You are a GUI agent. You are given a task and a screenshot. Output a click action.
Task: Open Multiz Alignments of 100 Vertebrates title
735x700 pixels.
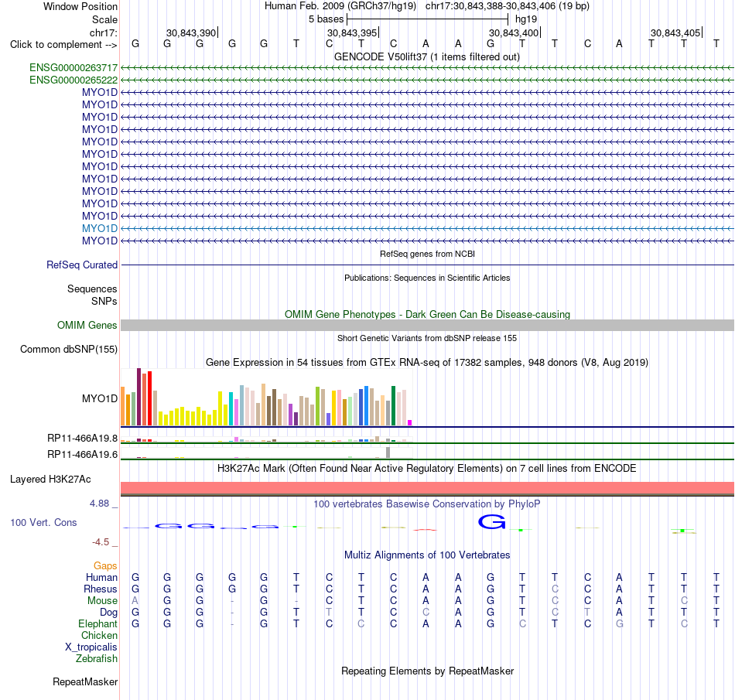pos(427,555)
